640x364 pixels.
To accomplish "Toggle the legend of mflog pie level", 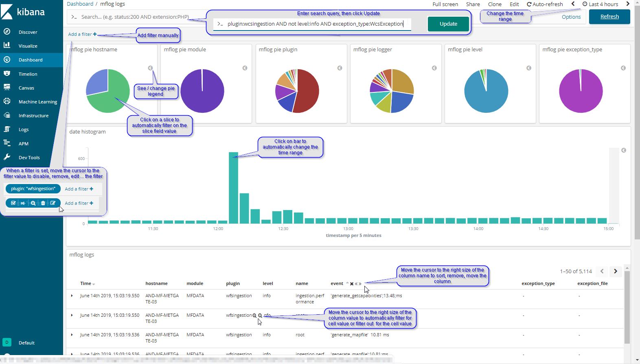I will point(529,68).
